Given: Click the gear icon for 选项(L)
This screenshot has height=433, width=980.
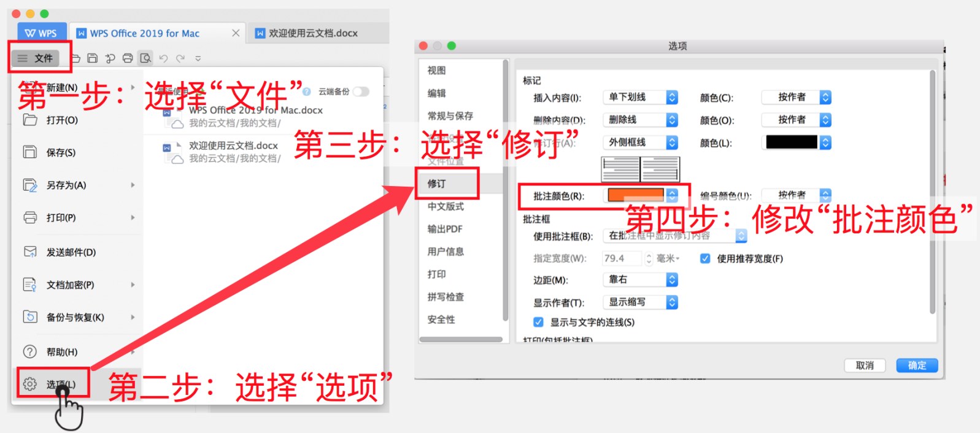Looking at the screenshot, I should 30,384.
